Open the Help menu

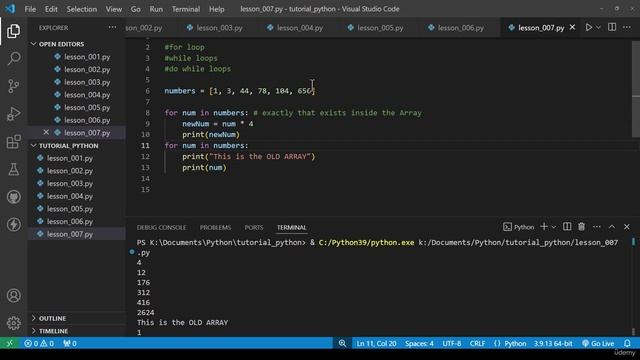point(216,9)
